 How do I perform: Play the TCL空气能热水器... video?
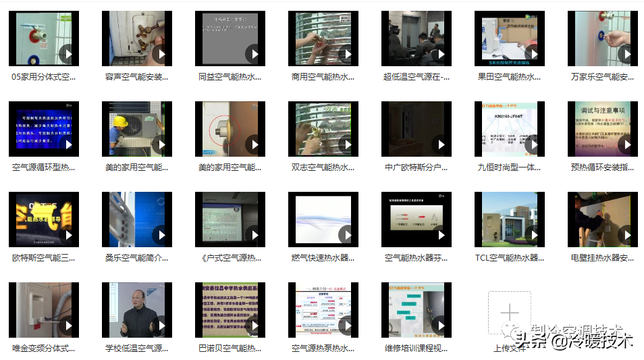[x=533, y=235]
